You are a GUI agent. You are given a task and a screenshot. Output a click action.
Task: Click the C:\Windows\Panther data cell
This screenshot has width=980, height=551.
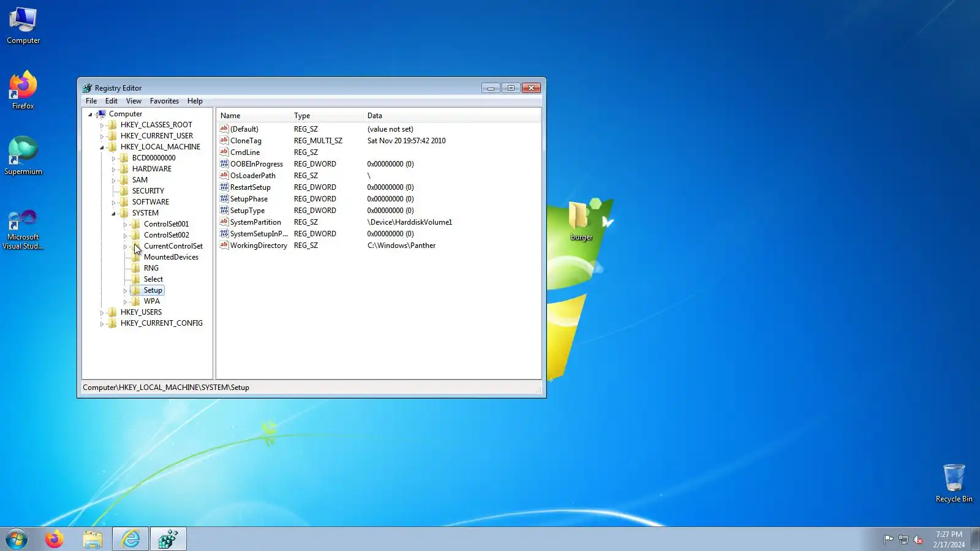pyautogui.click(x=401, y=246)
